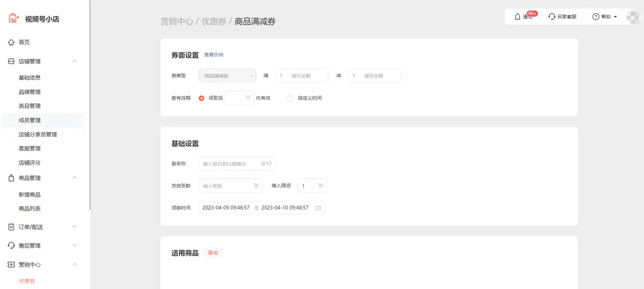The image size is (644, 289).
Task: Open the calendar icon in 领券时间
Action: 318,208
